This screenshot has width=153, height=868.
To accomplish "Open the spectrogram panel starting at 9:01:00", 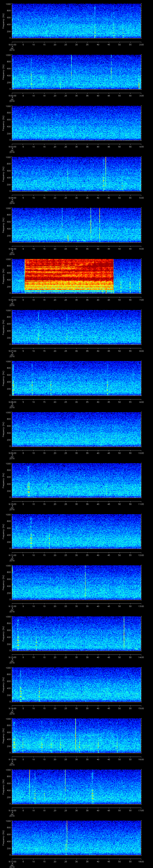I will [x=76, y=21].
